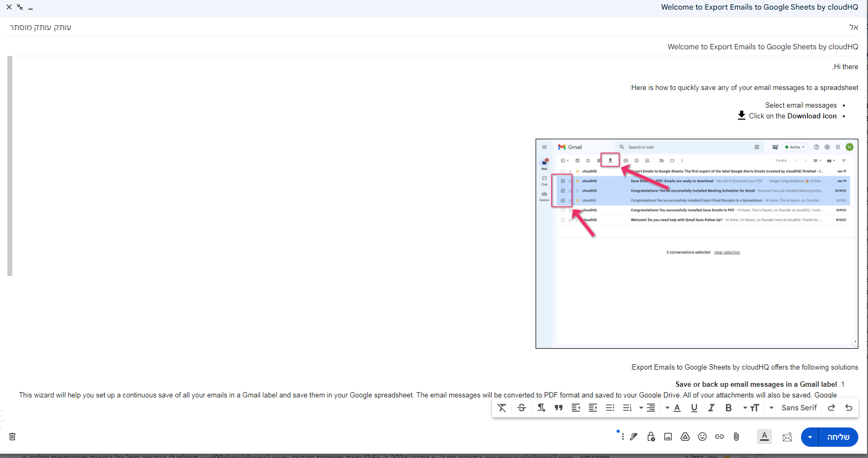The height and width of the screenshot is (458, 868).
Task: Discard the draft with the trash icon
Action: tap(12, 437)
